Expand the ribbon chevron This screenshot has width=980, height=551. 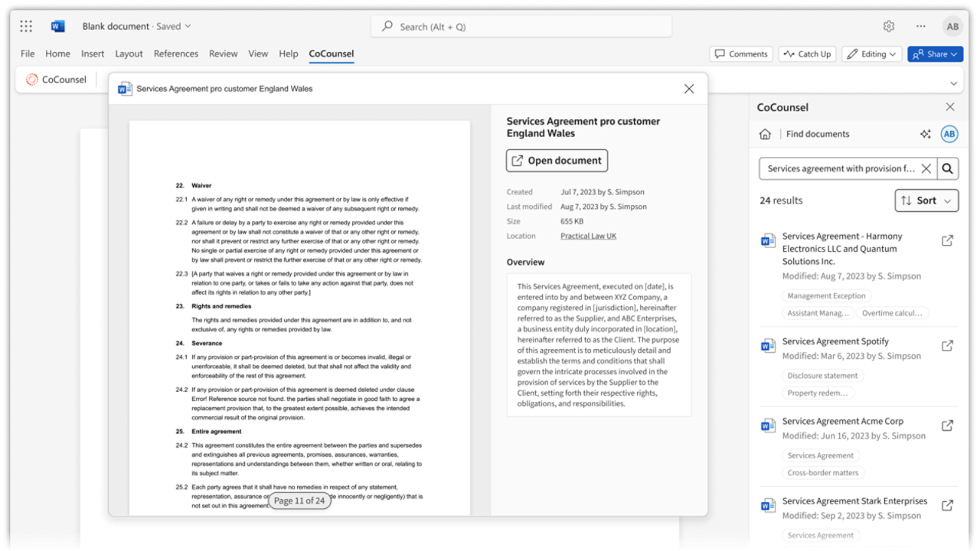[x=953, y=83]
